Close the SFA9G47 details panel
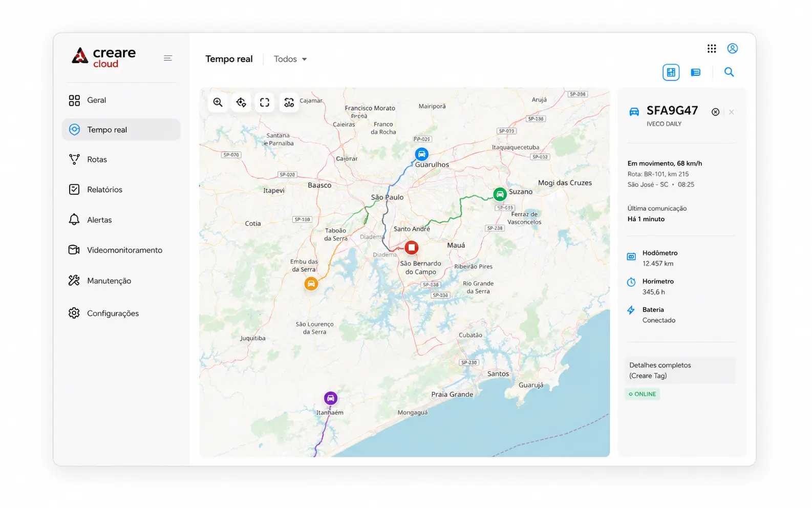812x508 pixels. [x=732, y=112]
